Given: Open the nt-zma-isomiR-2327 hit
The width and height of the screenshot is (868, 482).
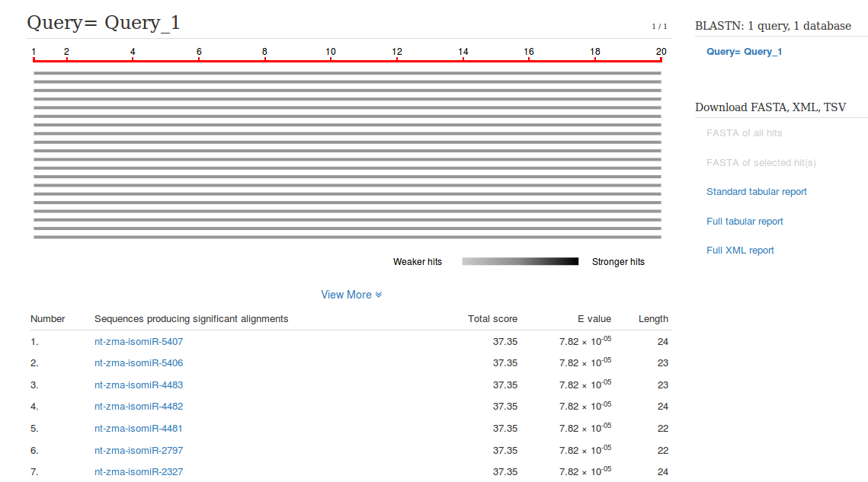Looking at the screenshot, I should tap(139, 472).
